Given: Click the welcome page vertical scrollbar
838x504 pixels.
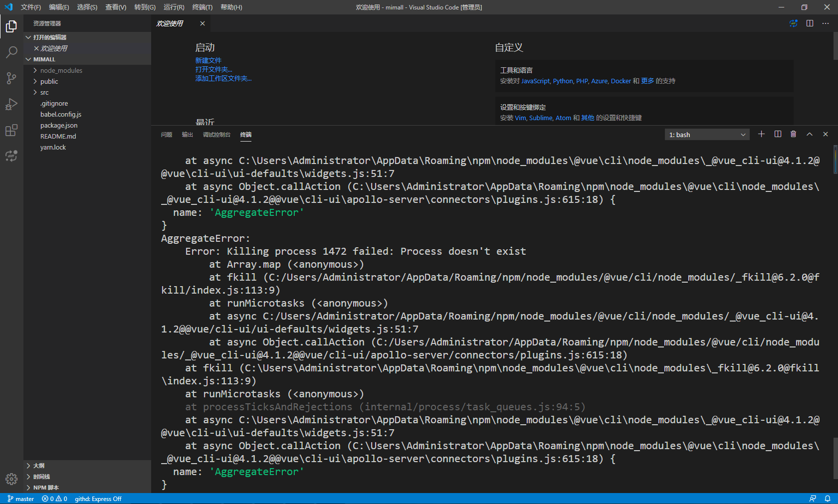Looking at the screenshot, I should pyautogui.click(x=836, y=46).
